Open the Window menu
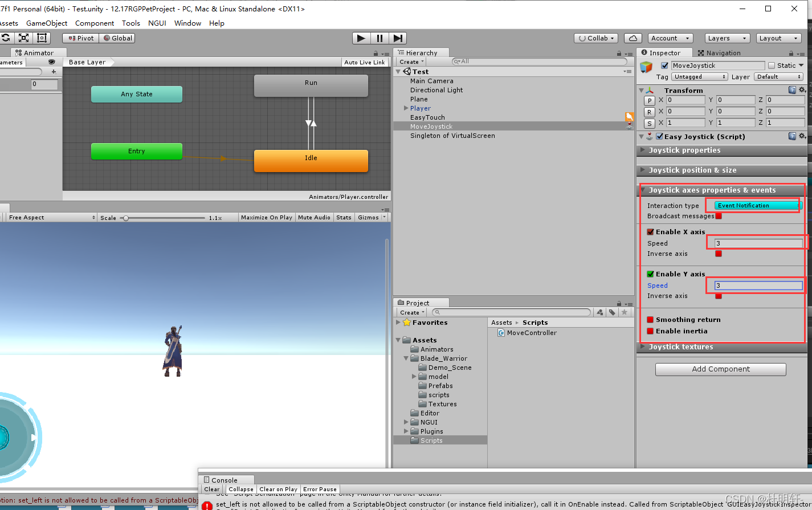This screenshot has height=510, width=812. pos(187,23)
